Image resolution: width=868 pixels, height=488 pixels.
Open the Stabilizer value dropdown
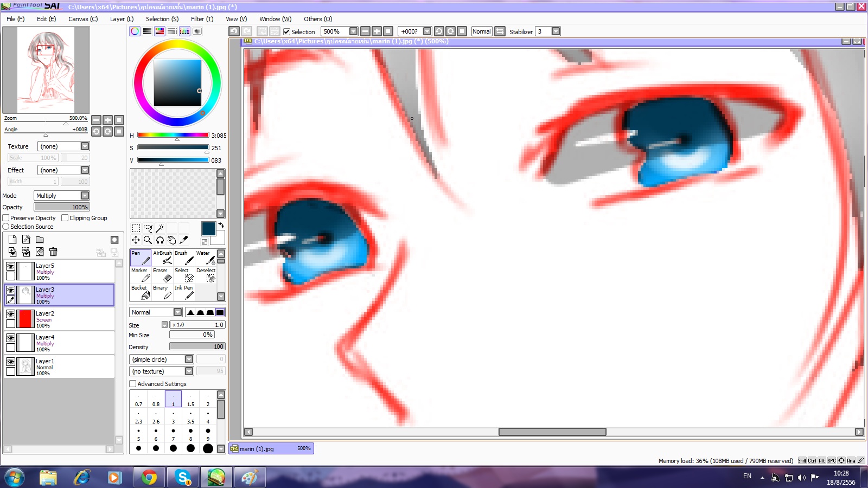(556, 31)
